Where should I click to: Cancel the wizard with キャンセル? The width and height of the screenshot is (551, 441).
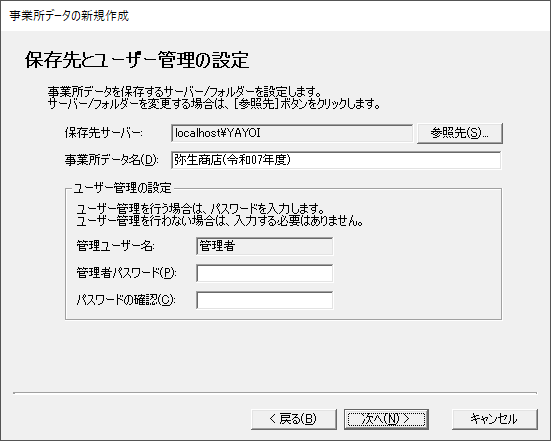click(x=494, y=419)
